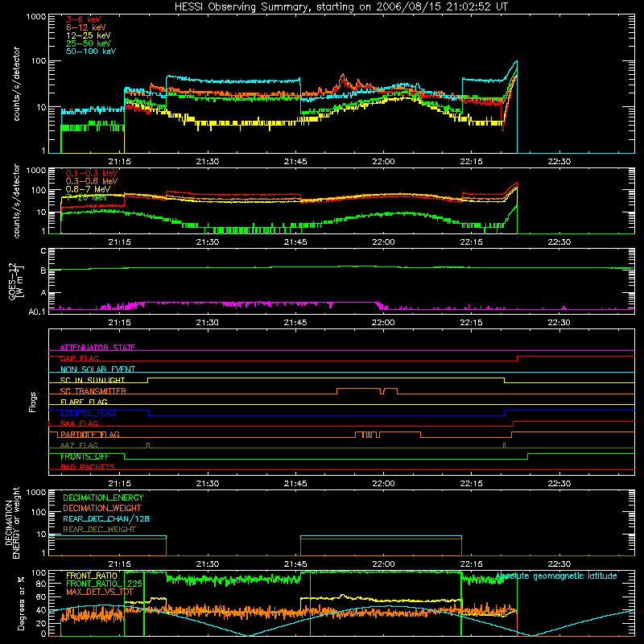Click the PARTICLE_FLAG label
This screenshot has width=644, height=644.
[x=89, y=435]
